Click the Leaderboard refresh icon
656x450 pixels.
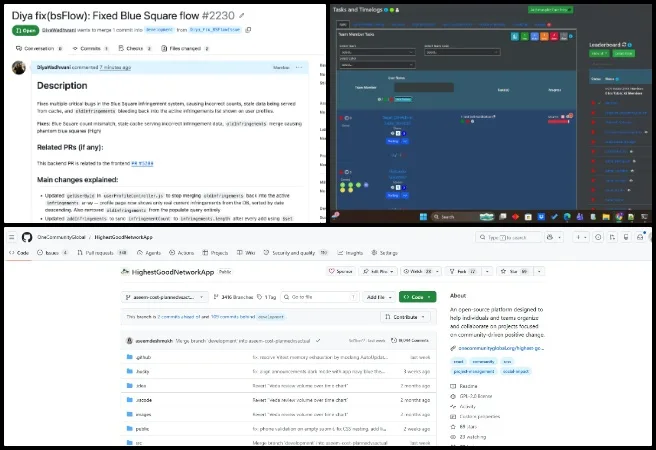click(x=624, y=45)
